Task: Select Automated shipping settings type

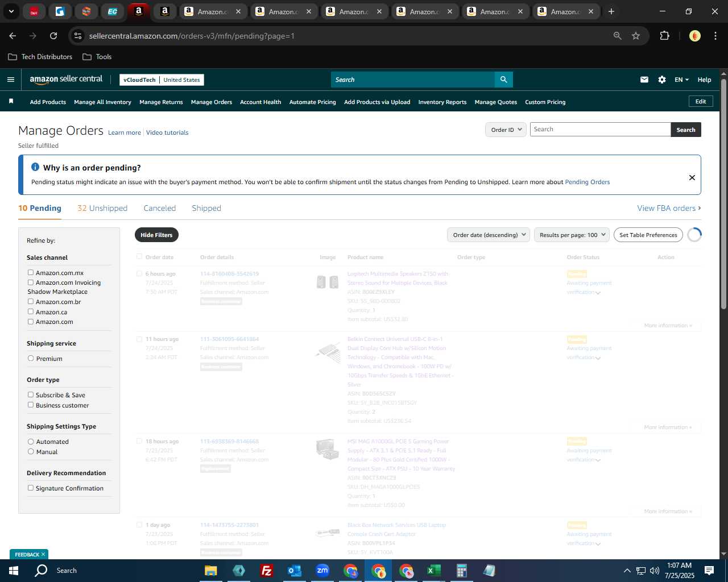Action: point(31,442)
